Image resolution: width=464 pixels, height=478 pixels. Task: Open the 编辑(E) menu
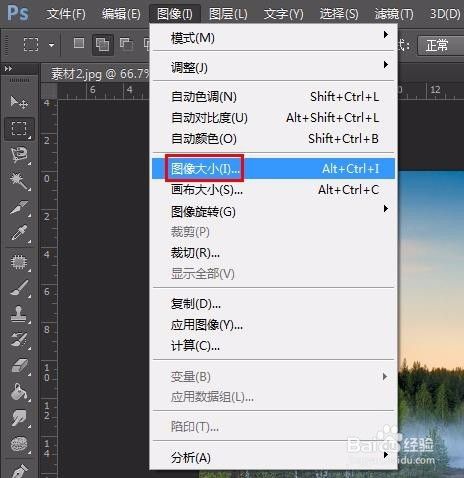click(x=121, y=14)
